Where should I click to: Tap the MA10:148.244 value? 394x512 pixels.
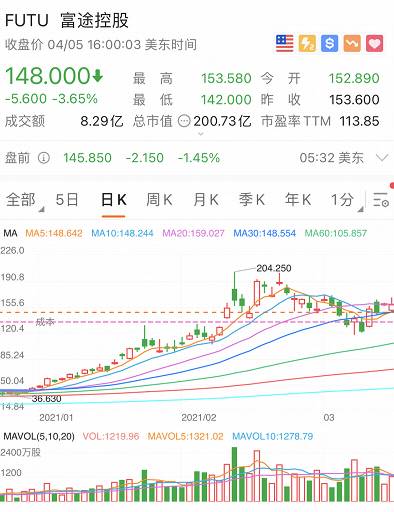point(122,233)
